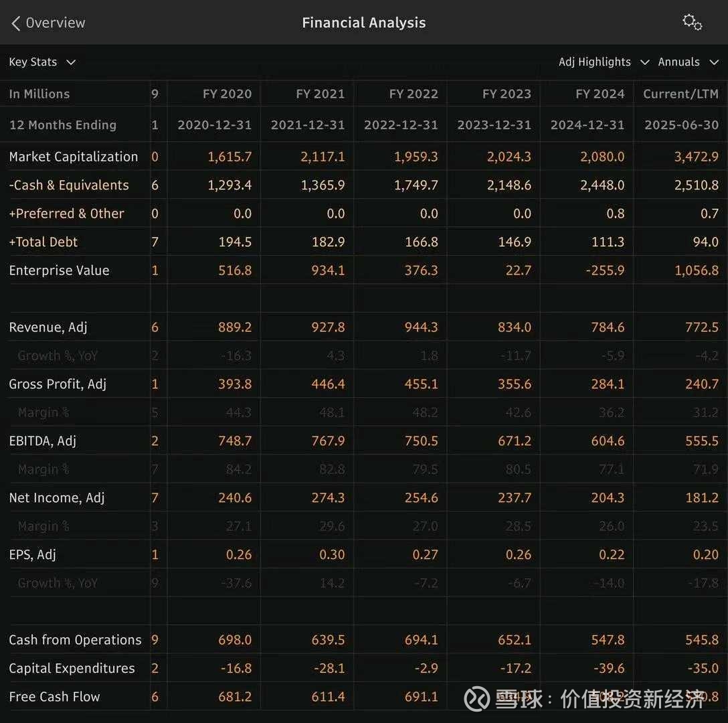Click the Net Income, Adj label

[57, 497]
